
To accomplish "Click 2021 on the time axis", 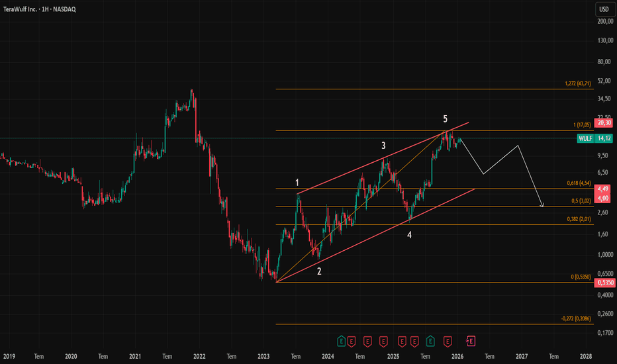I will click(135, 356).
